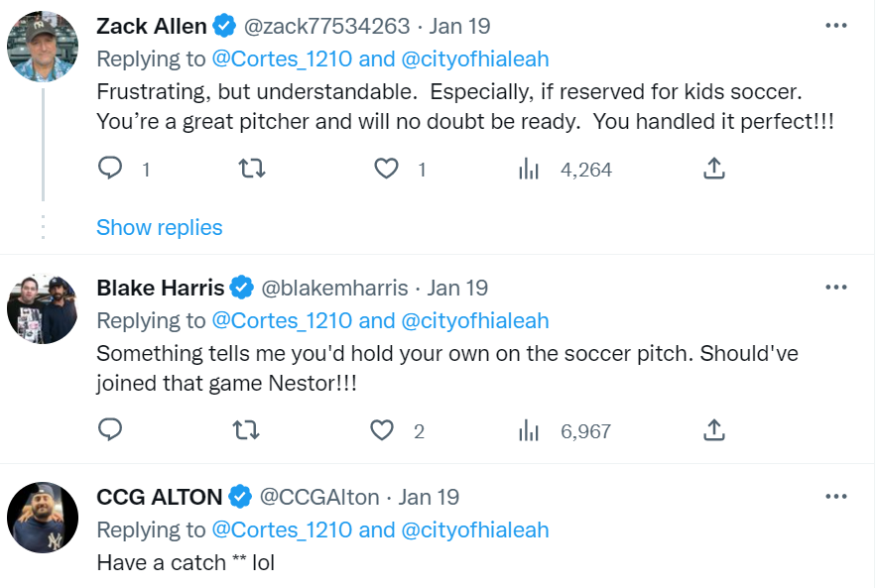Screen dimensions: 880x588
Task: Reply to Blake Harris's tweet
Action: [110, 430]
